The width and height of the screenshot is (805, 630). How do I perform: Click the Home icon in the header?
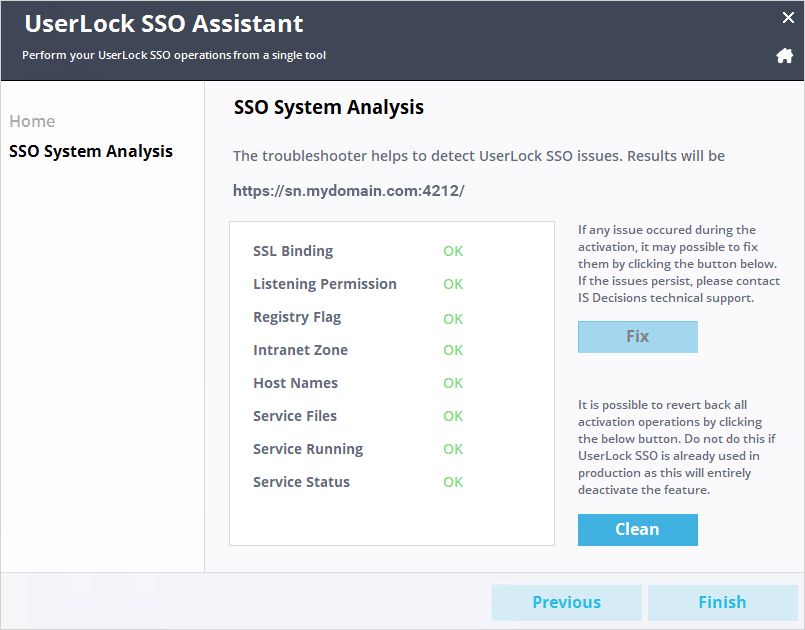(x=784, y=55)
